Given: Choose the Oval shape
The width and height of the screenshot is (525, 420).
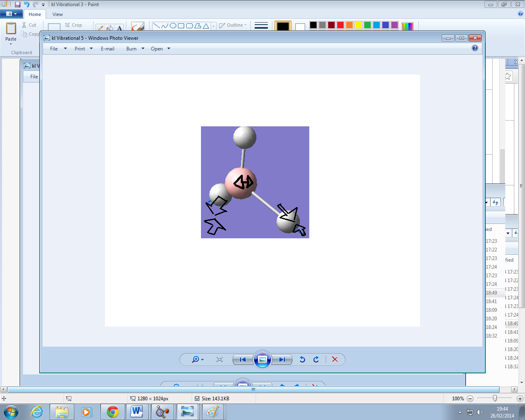Looking at the screenshot, I should (x=173, y=26).
